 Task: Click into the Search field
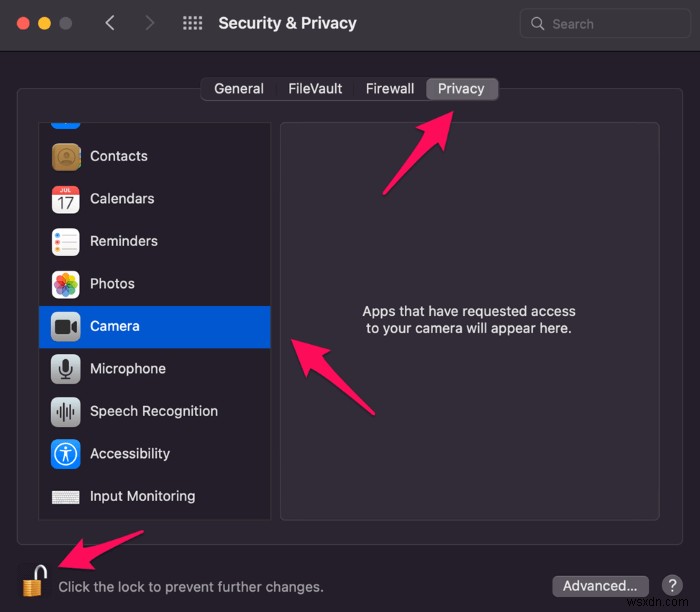tap(600, 23)
